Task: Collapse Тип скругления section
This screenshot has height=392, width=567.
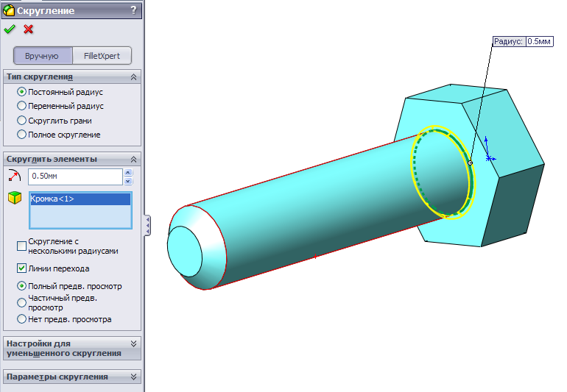Action: click(x=133, y=77)
